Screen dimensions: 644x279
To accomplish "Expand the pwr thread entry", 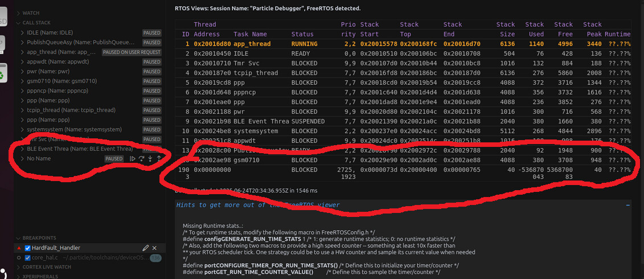I will 23,72.
